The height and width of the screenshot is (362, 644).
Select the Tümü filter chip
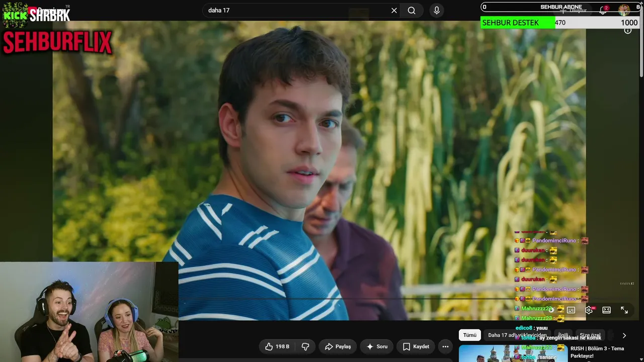point(469,335)
